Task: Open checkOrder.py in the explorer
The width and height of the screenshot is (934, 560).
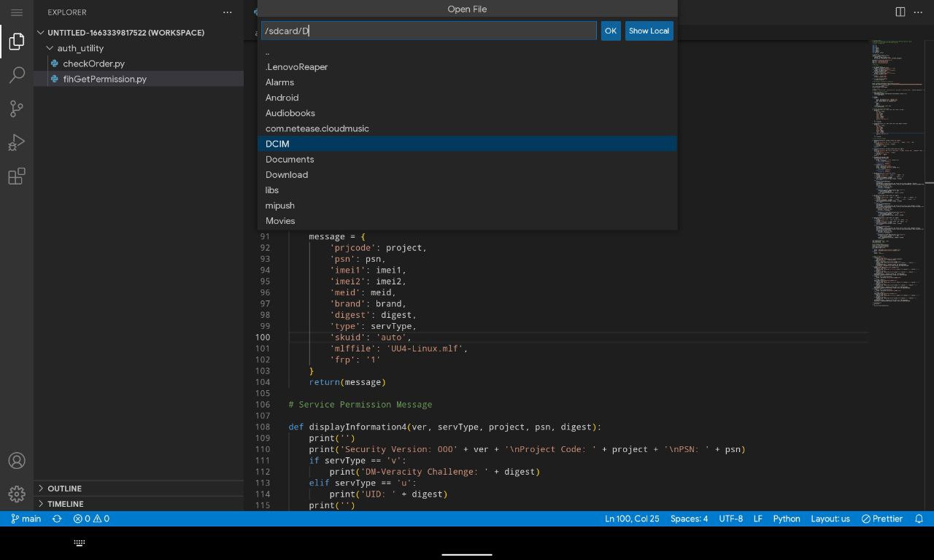Action: pyautogui.click(x=93, y=63)
